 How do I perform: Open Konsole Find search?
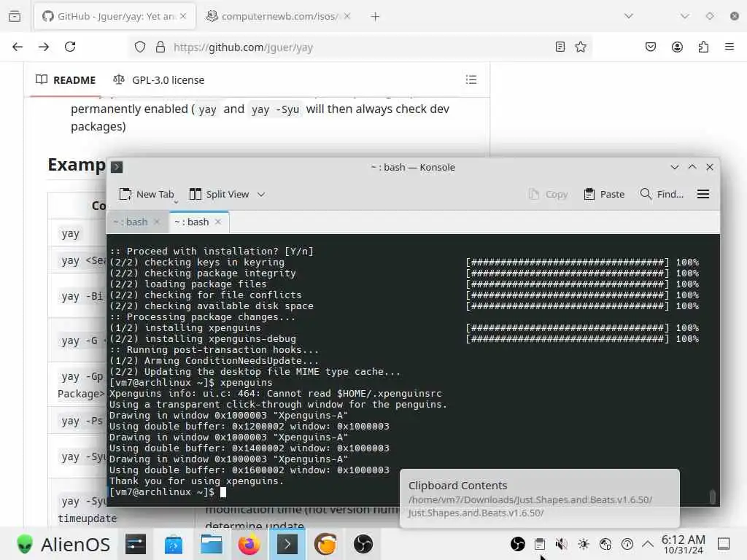pyautogui.click(x=662, y=194)
